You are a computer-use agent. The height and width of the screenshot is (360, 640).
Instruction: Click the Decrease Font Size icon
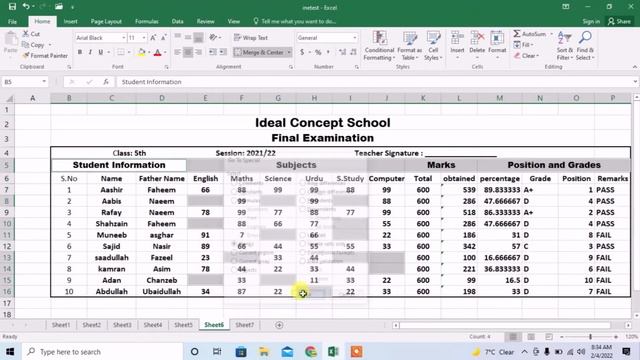[163, 38]
